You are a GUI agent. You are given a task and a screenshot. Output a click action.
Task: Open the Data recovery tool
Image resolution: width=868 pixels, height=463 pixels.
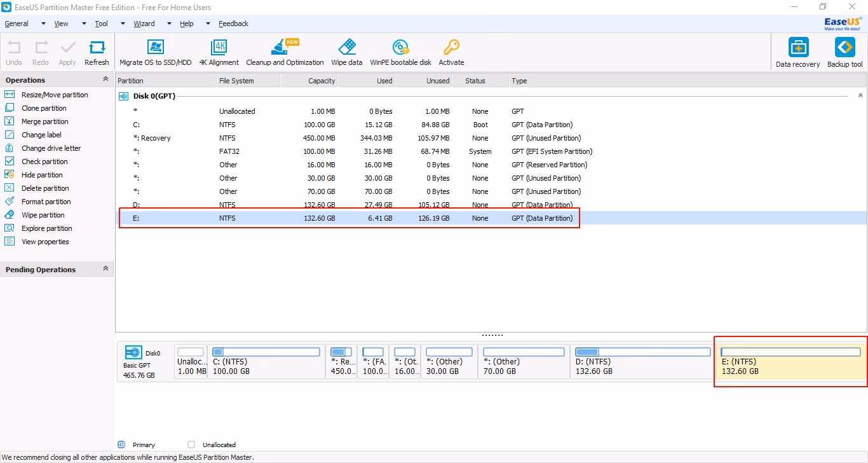798,53
